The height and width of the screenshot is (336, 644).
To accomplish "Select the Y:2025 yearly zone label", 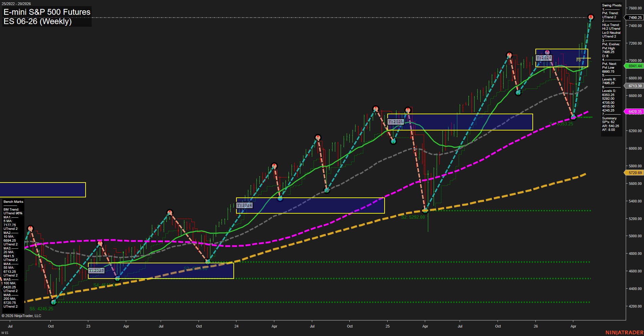I will coord(396,122).
